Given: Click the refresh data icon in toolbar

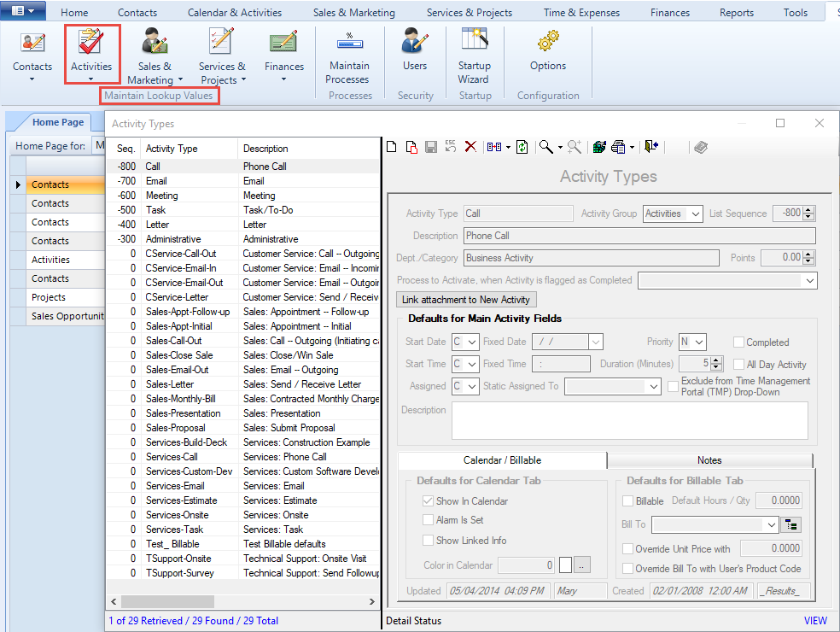Looking at the screenshot, I should [522, 147].
